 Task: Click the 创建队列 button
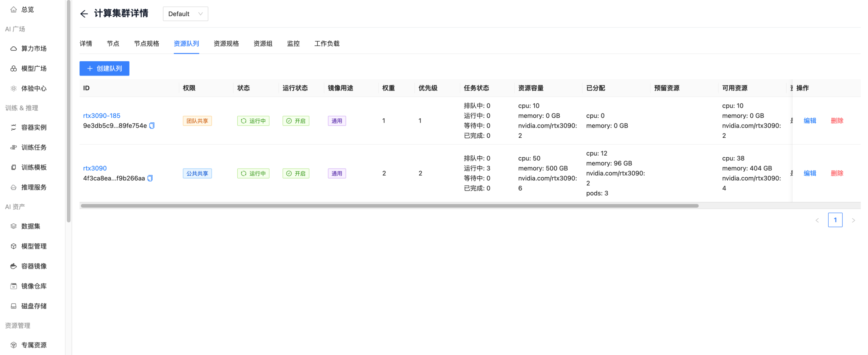coord(104,68)
